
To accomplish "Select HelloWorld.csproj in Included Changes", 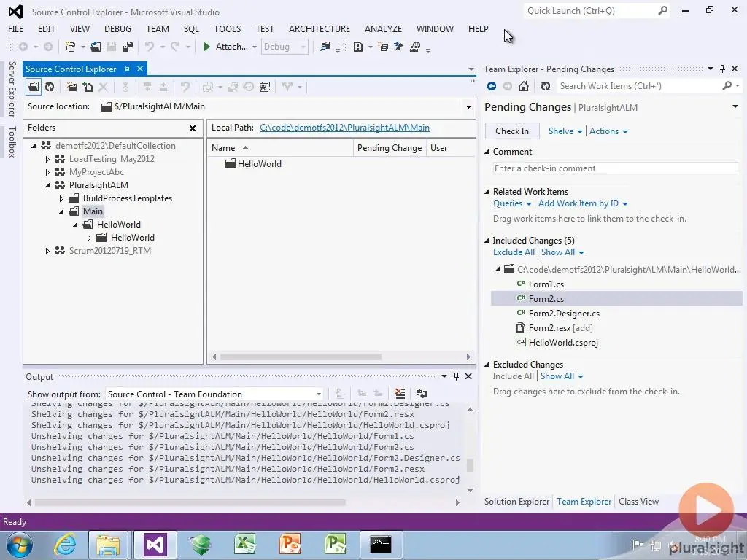I will pyautogui.click(x=563, y=343).
